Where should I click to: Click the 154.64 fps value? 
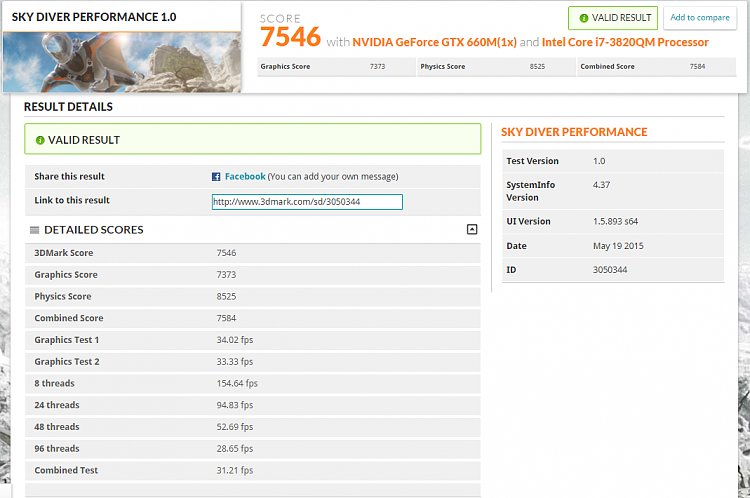237,384
